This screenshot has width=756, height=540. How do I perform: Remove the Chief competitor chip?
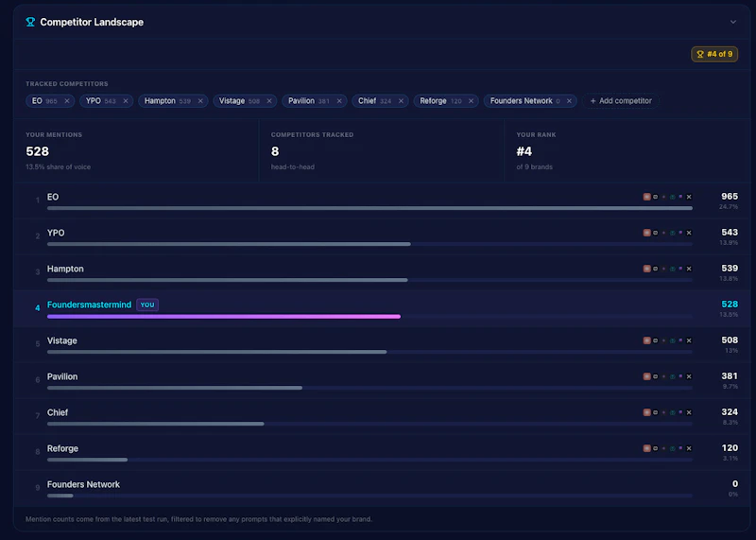[401, 101]
